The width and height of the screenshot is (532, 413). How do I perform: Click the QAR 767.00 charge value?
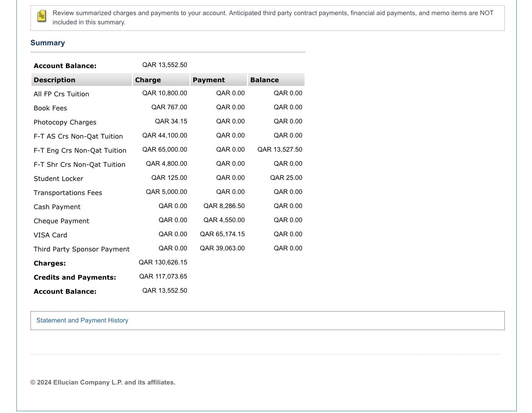point(169,107)
